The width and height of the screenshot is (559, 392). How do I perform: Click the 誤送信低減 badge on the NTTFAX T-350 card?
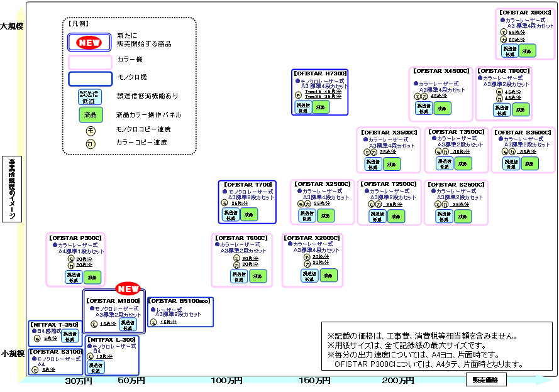coord(70,336)
